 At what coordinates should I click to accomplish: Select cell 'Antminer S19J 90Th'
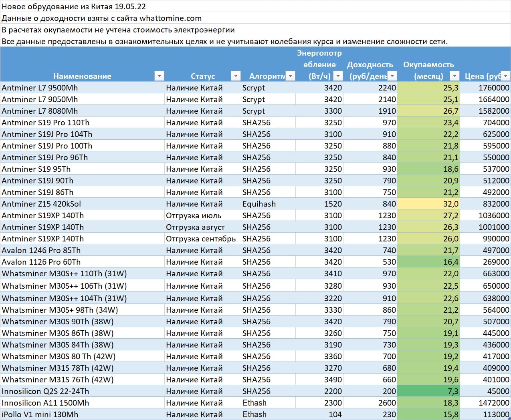pyautogui.click(x=82, y=181)
